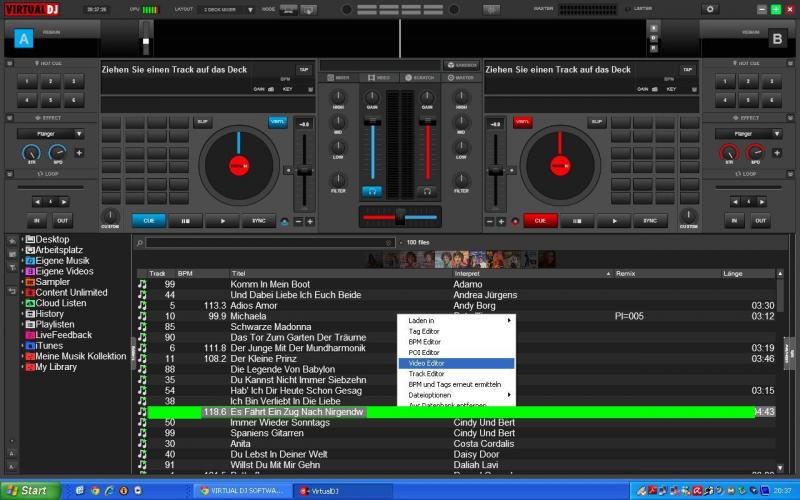Toggle the left deck headphone cue button
Viewport: 800px width, 500px height.
pyautogui.click(x=372, y=191)
